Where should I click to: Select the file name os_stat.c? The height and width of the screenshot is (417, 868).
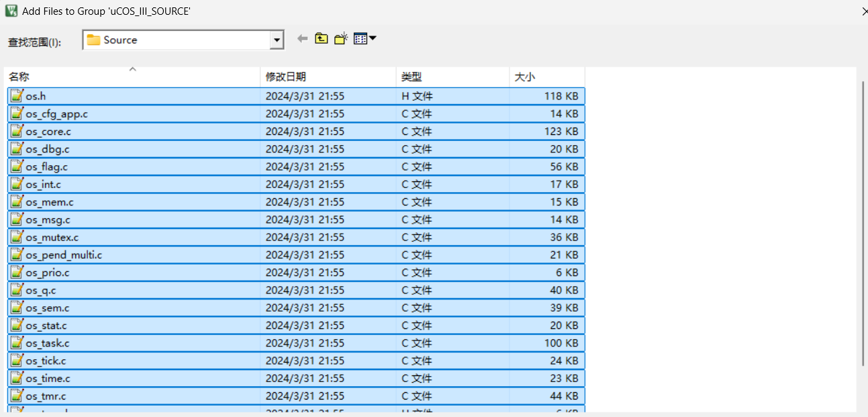pyautogui.click(x=46, y=325)
